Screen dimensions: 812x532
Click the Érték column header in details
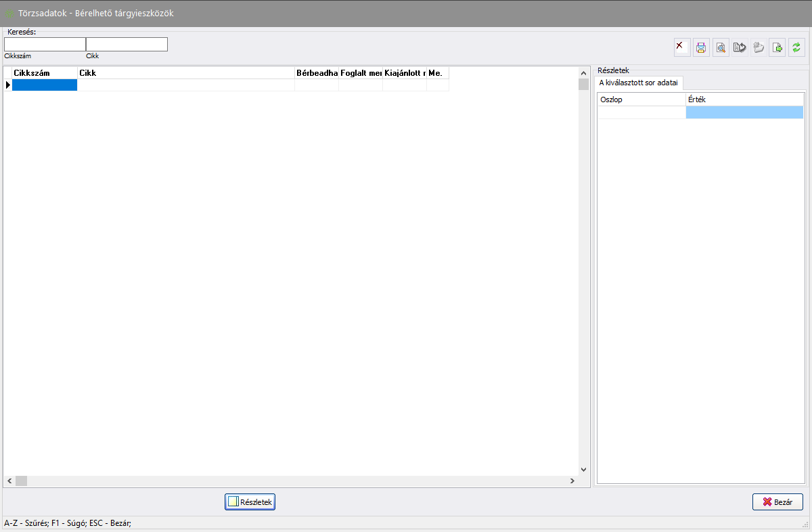click(x=744, y=99)
